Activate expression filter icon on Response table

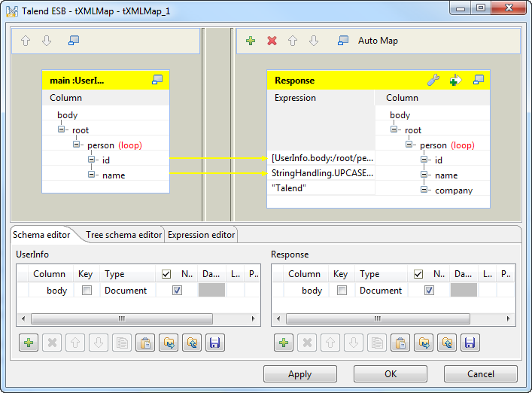pos(455,80)
